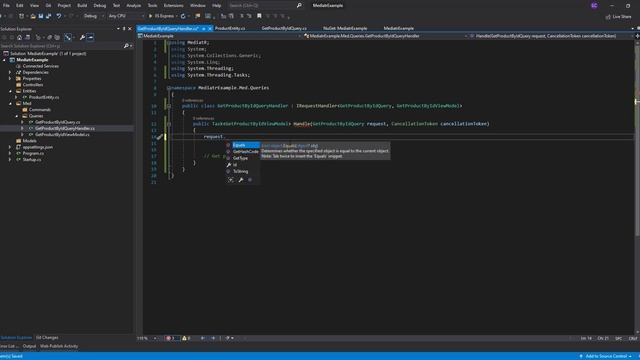Click the Bookmark toolbar icon

click(x=259, y=16)
